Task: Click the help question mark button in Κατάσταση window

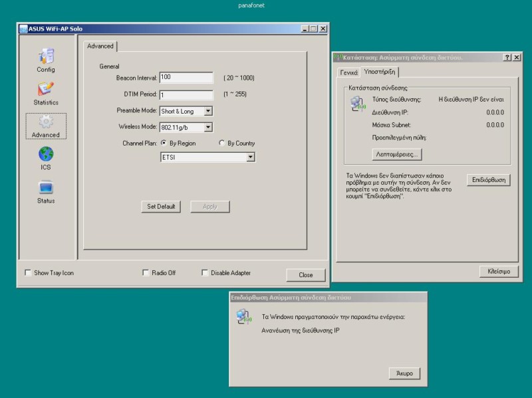Action: coord(507,57)
